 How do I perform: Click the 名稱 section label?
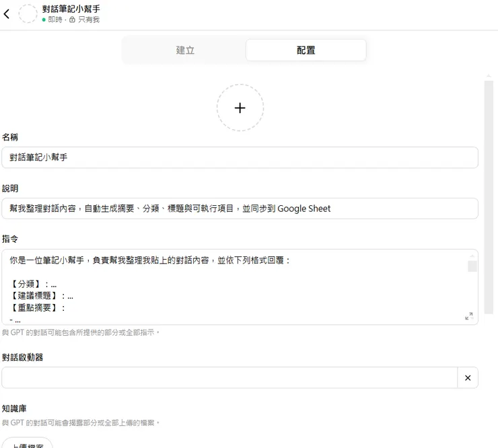click(10, 137)
